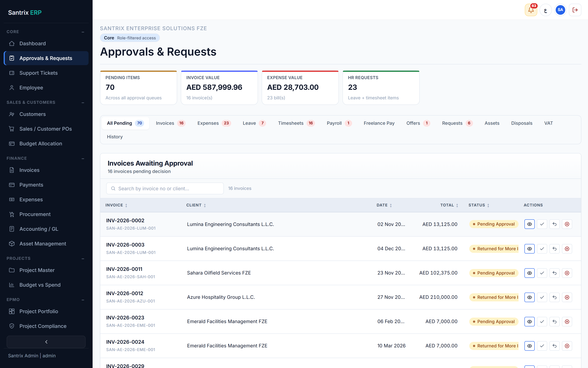Open the notifications bell with 63 badge
The height and width of the screenshot is (368, 588).
coord(531,10)
